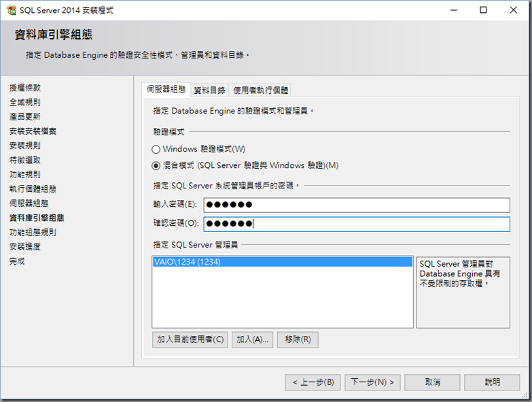Click 伺服器組態 step in sidebar

pos(29,203)
